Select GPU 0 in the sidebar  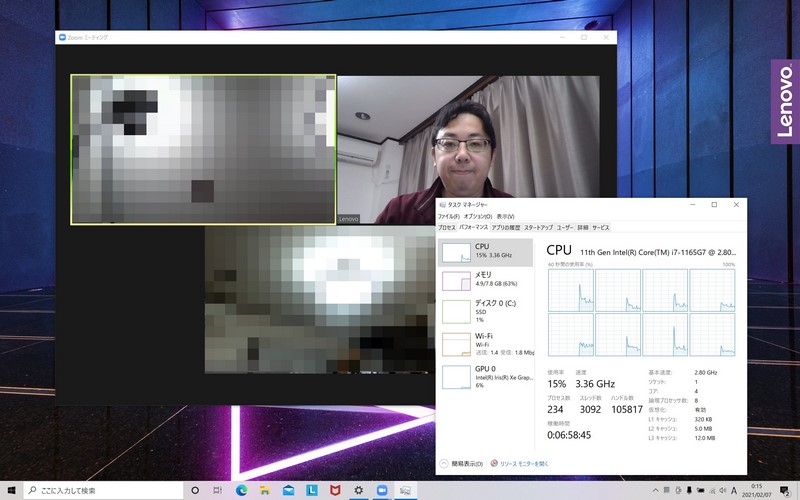[x=485, y=377]
